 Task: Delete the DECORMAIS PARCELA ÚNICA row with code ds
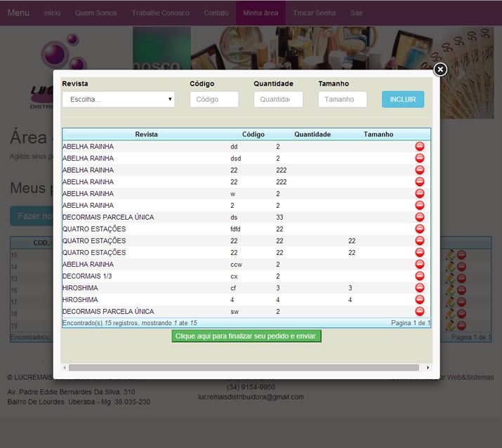419,217
